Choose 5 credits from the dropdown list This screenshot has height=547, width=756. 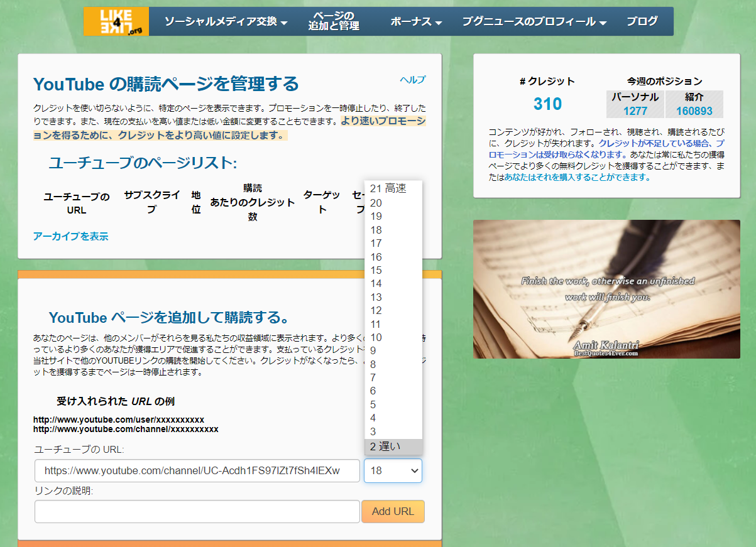coord(393,405)
